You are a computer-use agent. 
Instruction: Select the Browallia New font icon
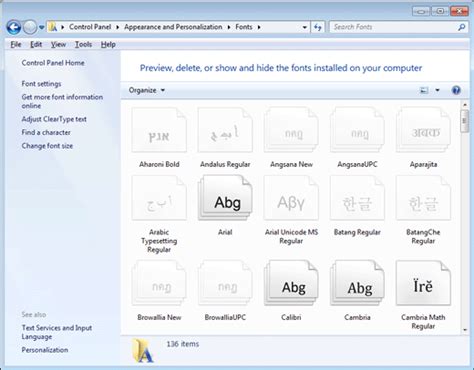159,283
